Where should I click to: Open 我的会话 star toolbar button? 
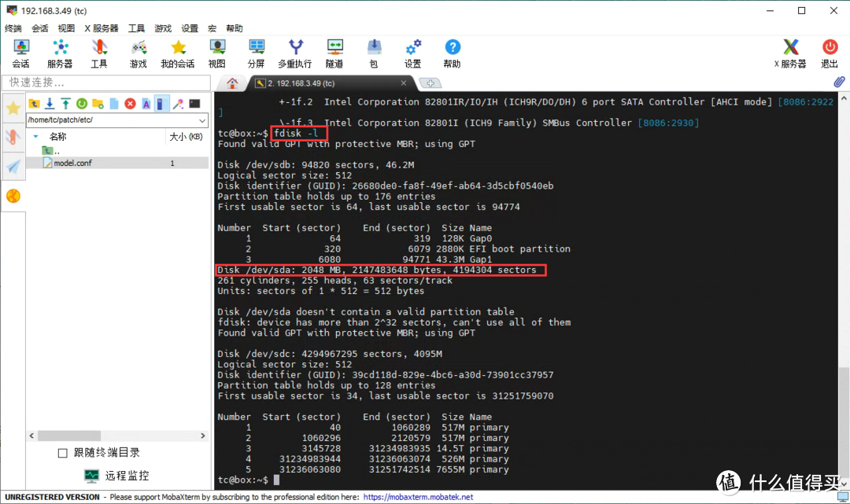177,54
